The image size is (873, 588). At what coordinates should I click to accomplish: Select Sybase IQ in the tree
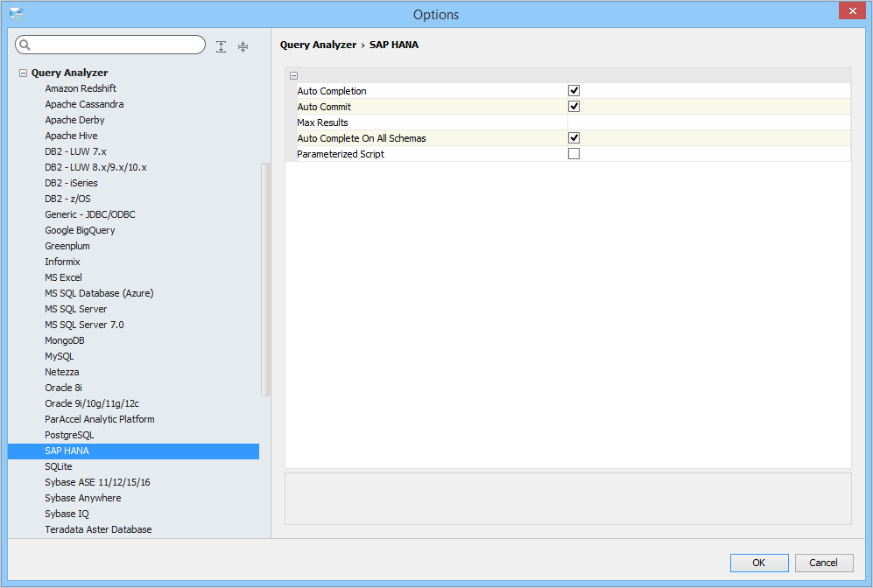click(67, 514)
